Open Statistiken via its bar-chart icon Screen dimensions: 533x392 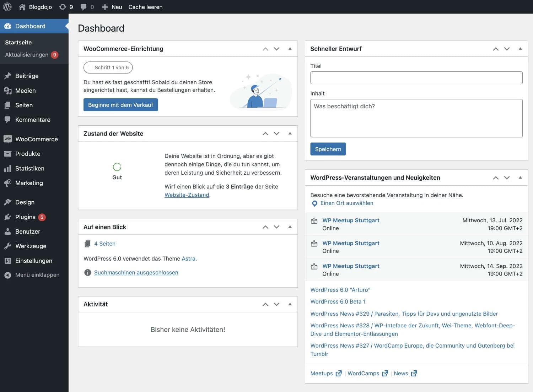[8, 168]
